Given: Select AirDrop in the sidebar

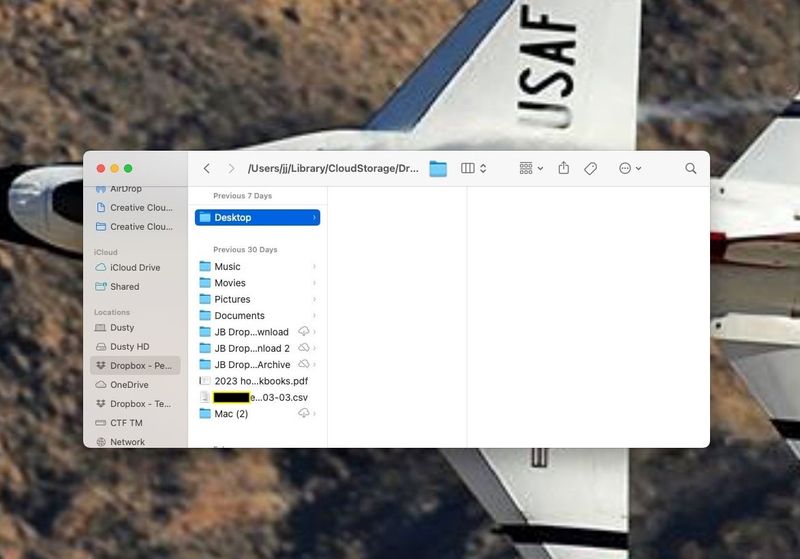Looking at the screenshot, I should [135, 189].
